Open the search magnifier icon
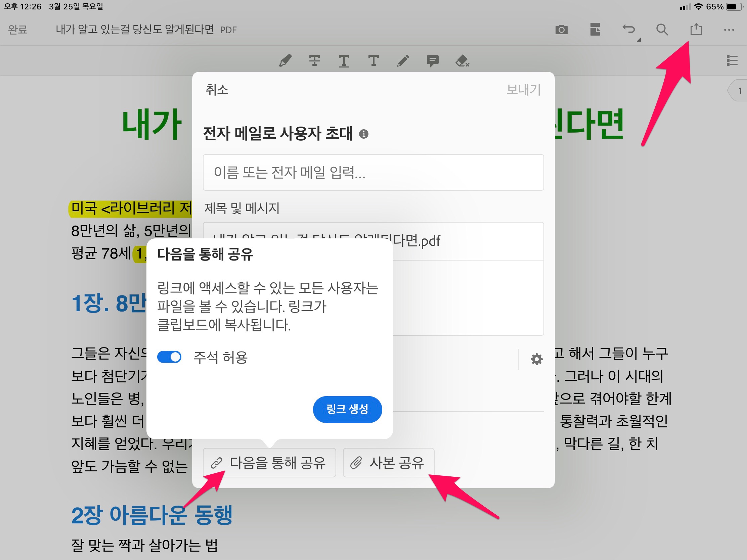Screen dimensions: 747x560 click(662, 30)
